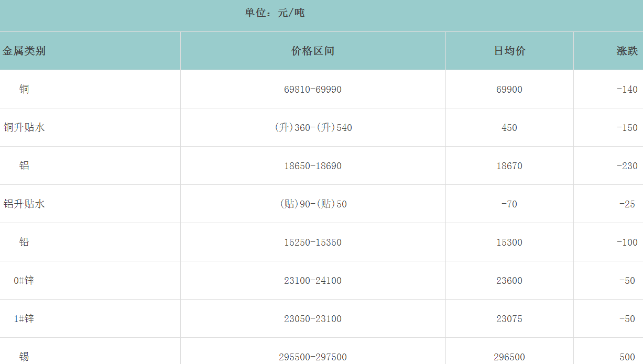The image size is (643, 364).
Task: Click the 铝升贴水 row label
Action: coord(24,204)
